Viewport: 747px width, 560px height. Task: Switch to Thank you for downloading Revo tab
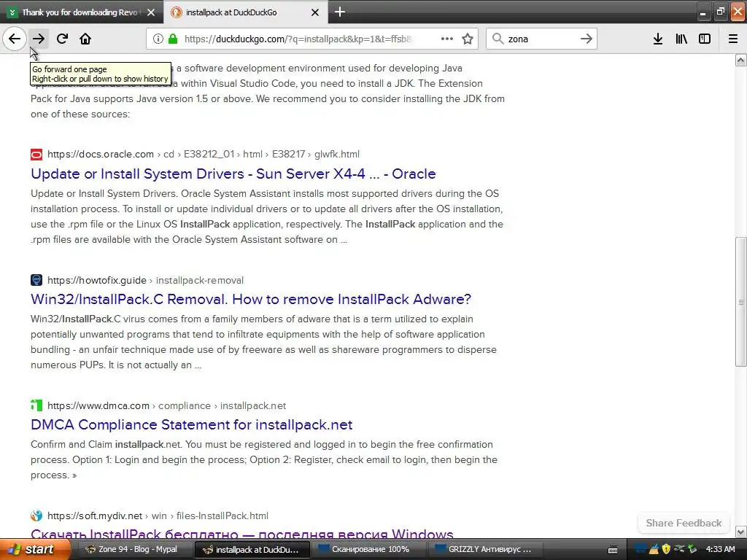81,12
